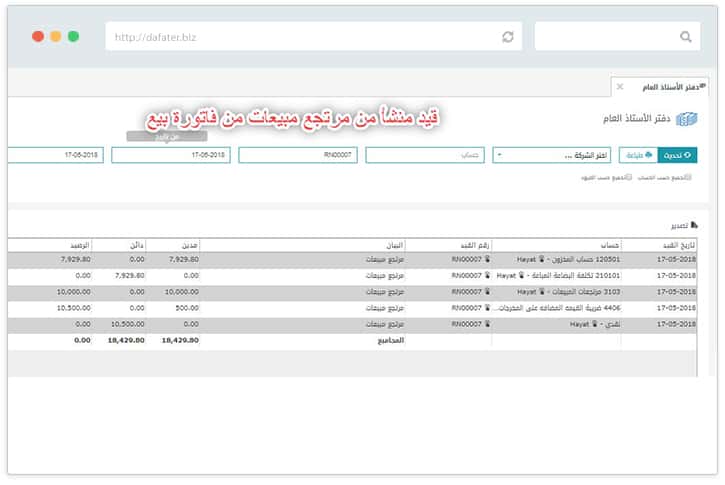The image size is (725, 485).
Task: Click the رقم القيد column header
Action: point(449,245)
